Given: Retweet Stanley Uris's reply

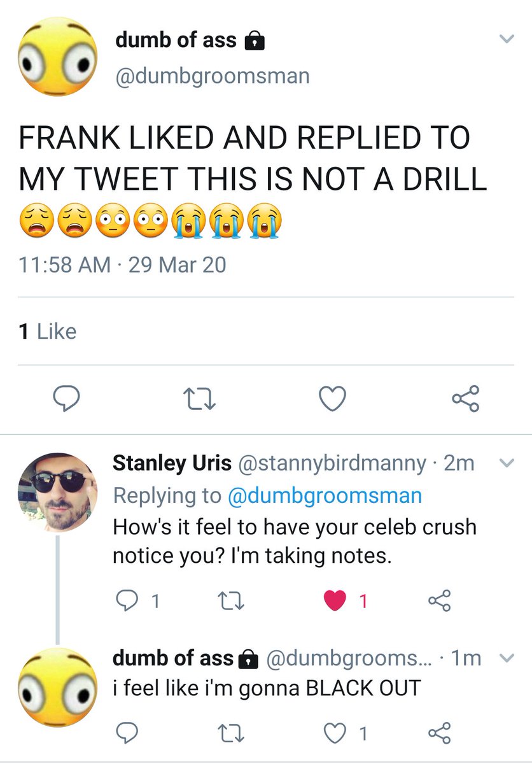Looking at the screenshot, I should click(x=227, y=601).
